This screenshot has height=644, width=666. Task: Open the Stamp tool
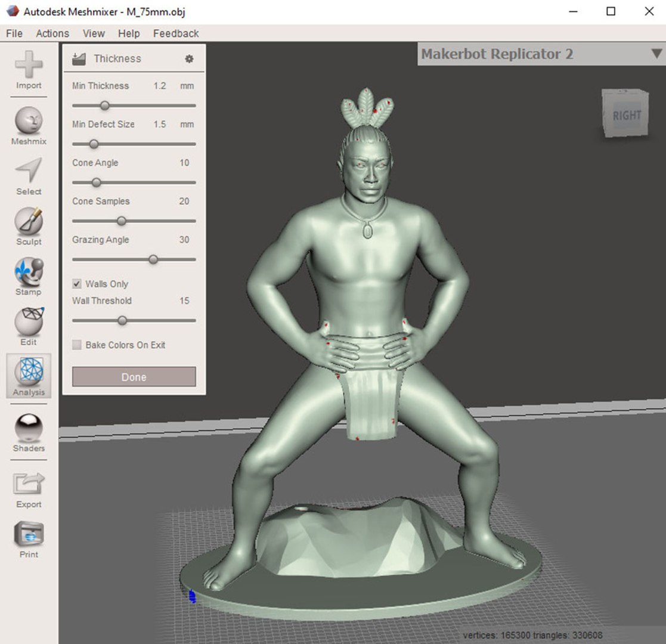pyautogui.click(x=29, y=276)
